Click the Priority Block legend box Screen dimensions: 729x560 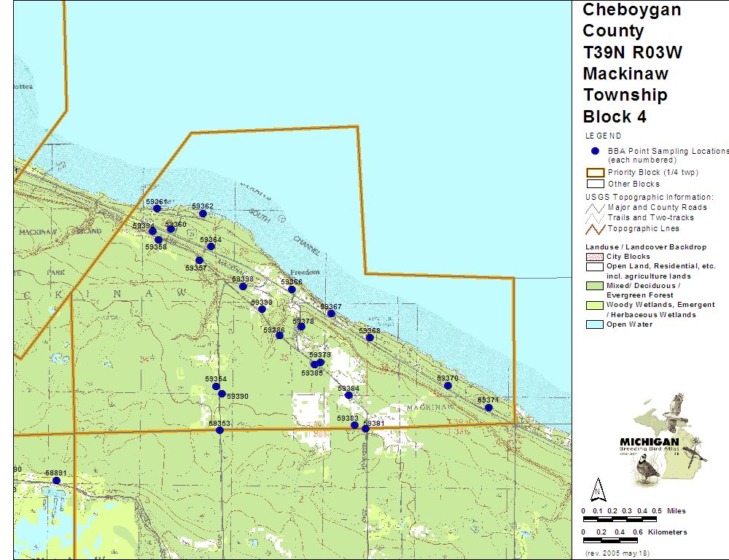[596, 173]
